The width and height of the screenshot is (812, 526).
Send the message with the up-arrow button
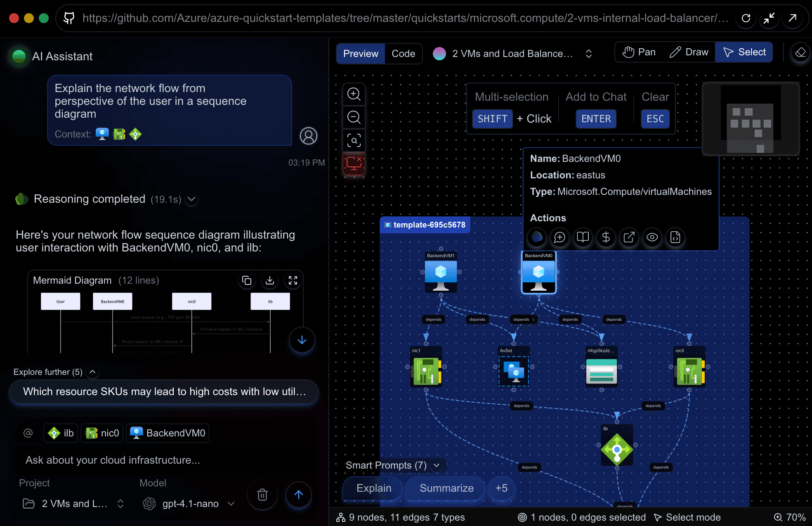(x=299, y=495)
